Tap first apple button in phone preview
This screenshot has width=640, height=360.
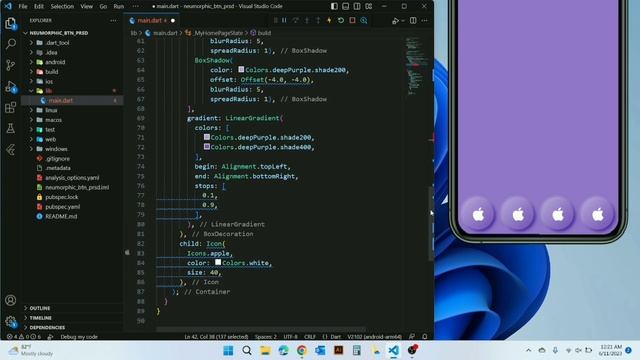[x=478, y=214]
